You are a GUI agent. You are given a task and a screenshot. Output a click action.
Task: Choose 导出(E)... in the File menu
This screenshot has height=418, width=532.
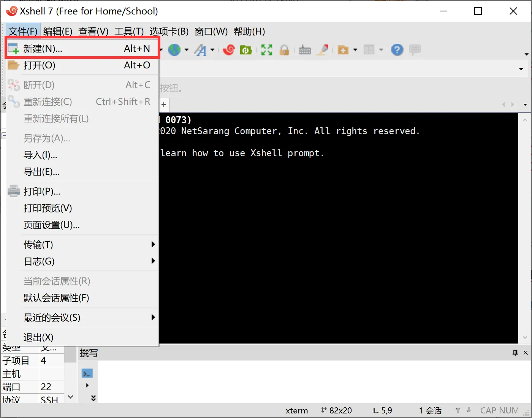pyautogui.click(x=82, y=172)
